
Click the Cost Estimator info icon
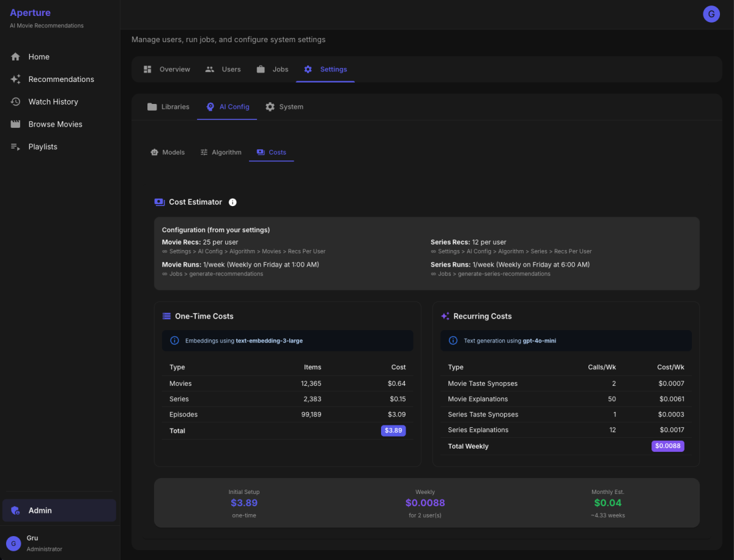click(232, 202)
